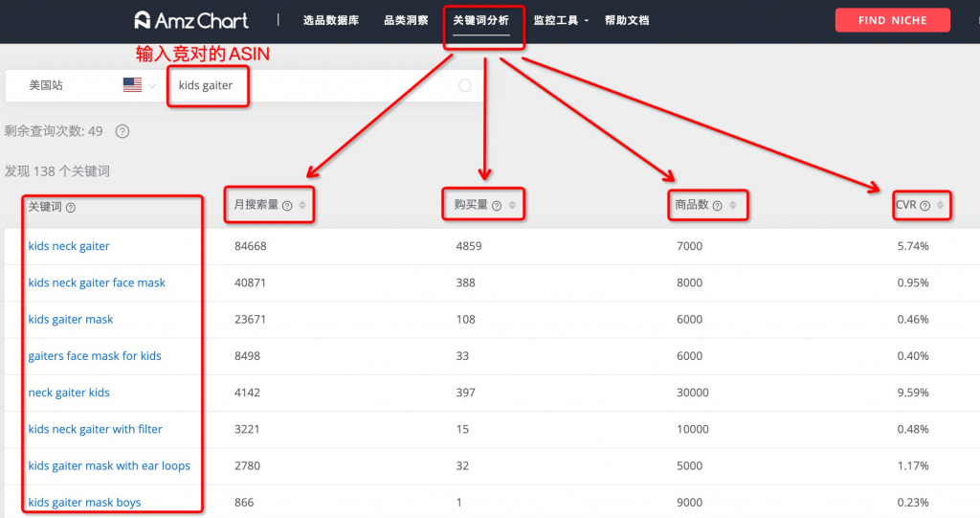The height and width of the screenshot is (518, 980).
Task: Click purchase value 388
Action: [x=466, y=282]
